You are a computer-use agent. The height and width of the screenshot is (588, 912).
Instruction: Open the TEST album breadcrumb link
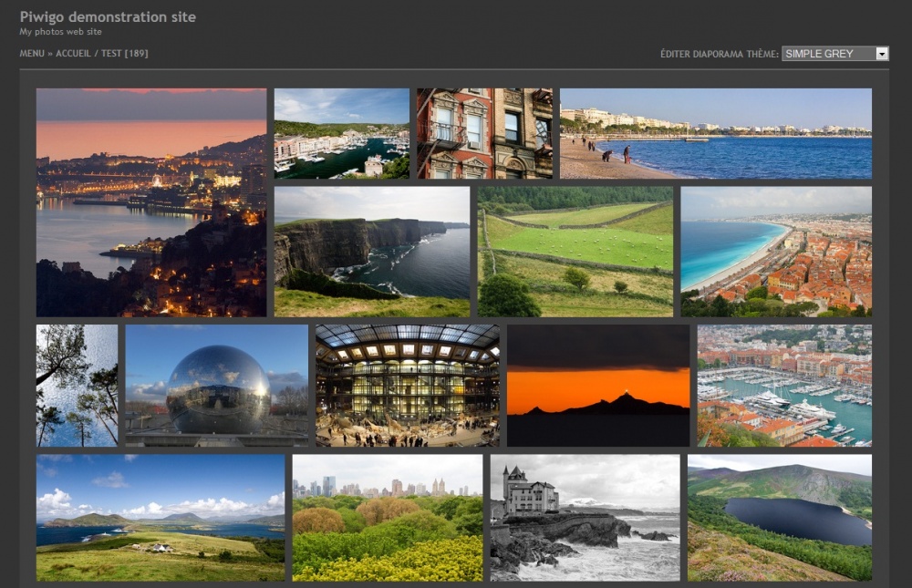111,54
